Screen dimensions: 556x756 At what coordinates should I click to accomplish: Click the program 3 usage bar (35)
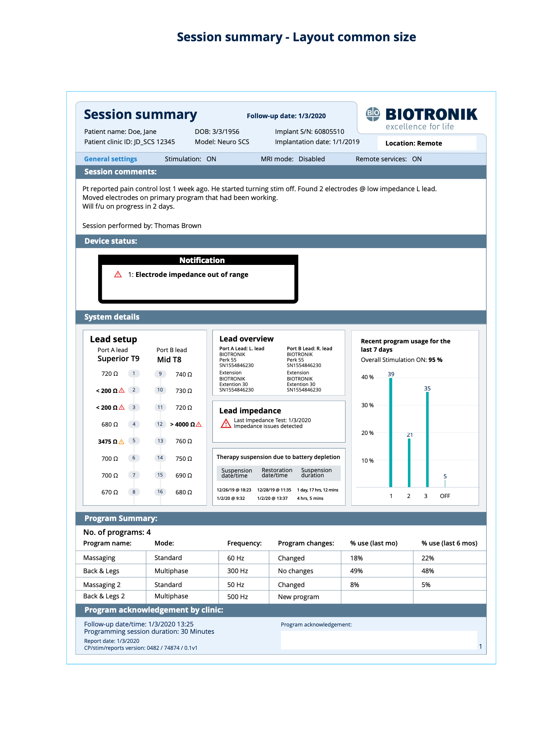(x=427, y=439)
